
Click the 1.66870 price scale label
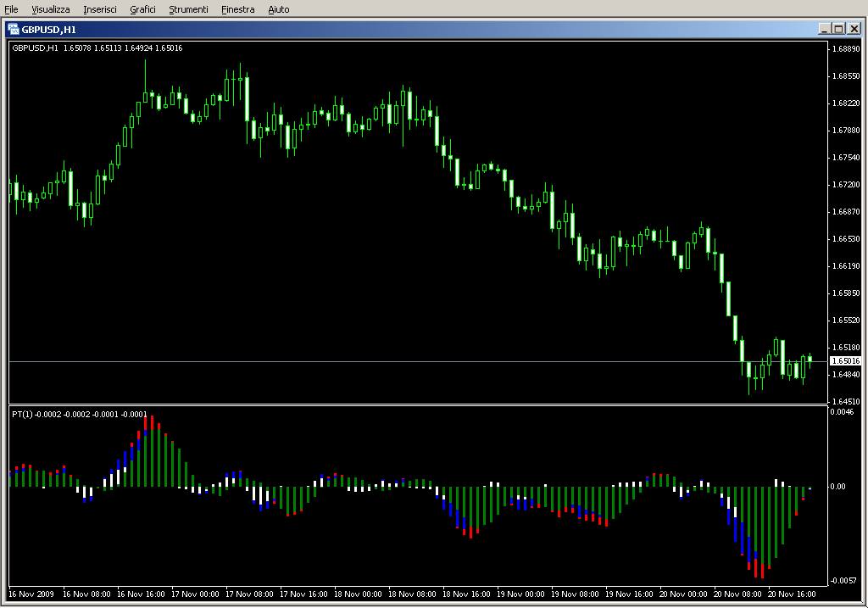point(847,211)
